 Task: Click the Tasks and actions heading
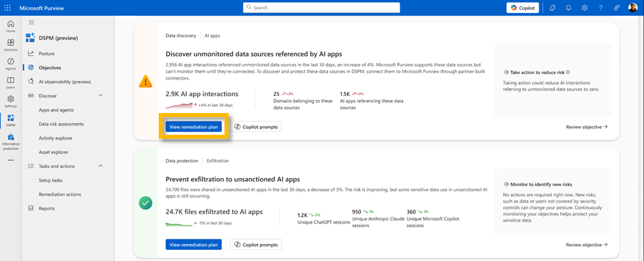[x=57, y=166]
